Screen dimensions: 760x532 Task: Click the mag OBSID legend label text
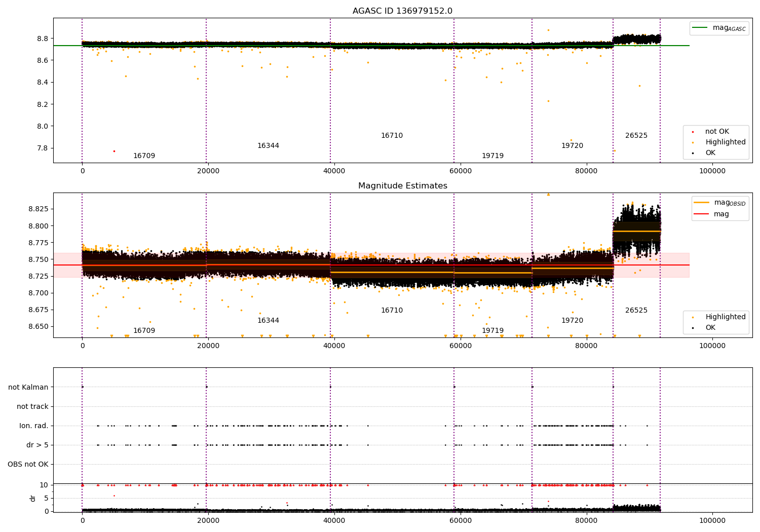point(730,203)
